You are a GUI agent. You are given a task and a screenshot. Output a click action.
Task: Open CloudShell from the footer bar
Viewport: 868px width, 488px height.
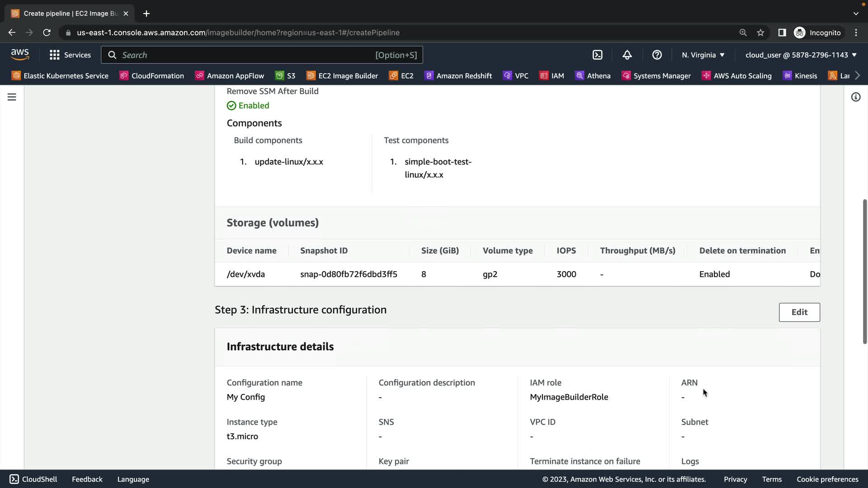click(x=33, y=479)
